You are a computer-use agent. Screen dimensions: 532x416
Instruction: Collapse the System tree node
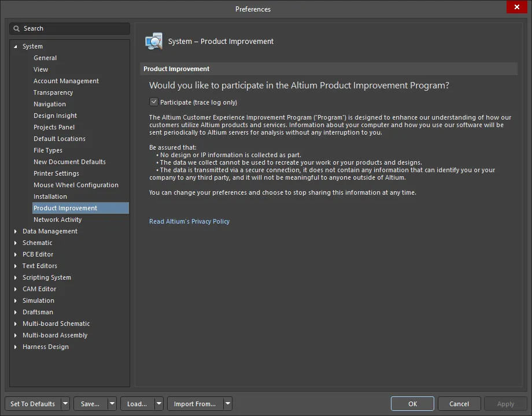[x=15, y=46]
